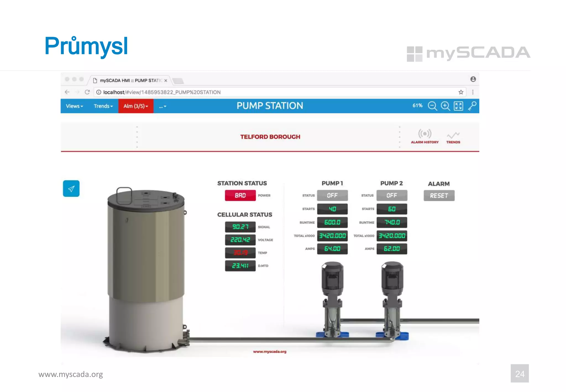The width and height of the screenshot is (566, 392).
Task: Click Pump 1 total value 3420.000
Action: pyautogui.click(x=332, y=236)
